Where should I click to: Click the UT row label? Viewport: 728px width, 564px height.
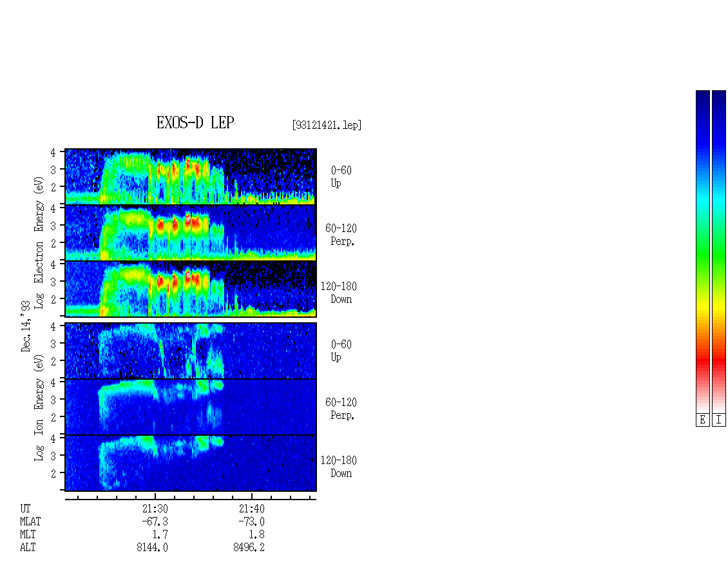tap(25, 509)
